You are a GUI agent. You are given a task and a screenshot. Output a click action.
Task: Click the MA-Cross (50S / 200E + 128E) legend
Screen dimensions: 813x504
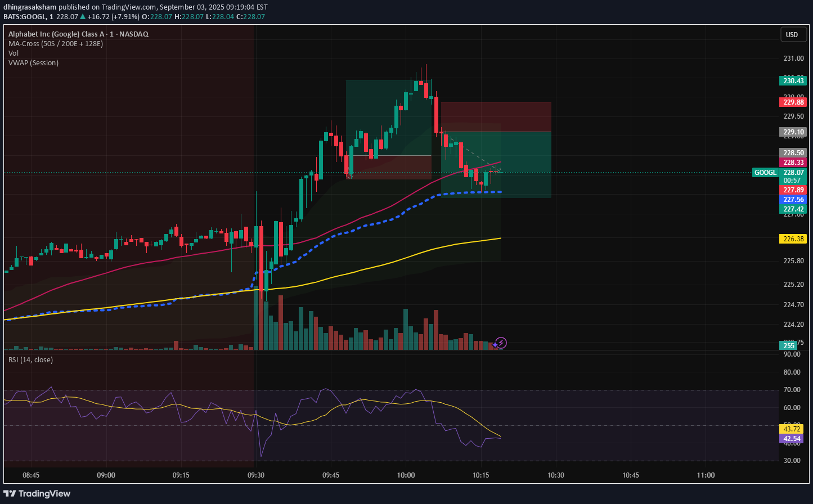point(56,43)
